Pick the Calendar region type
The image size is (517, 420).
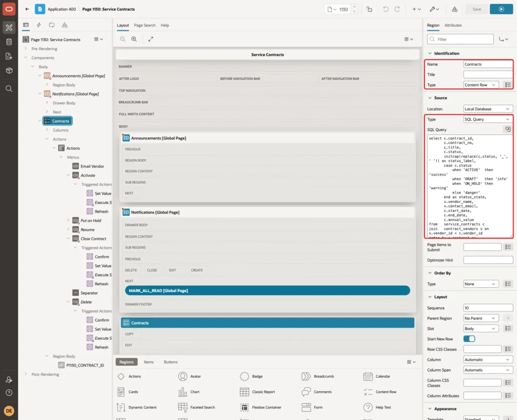point(377,377)
